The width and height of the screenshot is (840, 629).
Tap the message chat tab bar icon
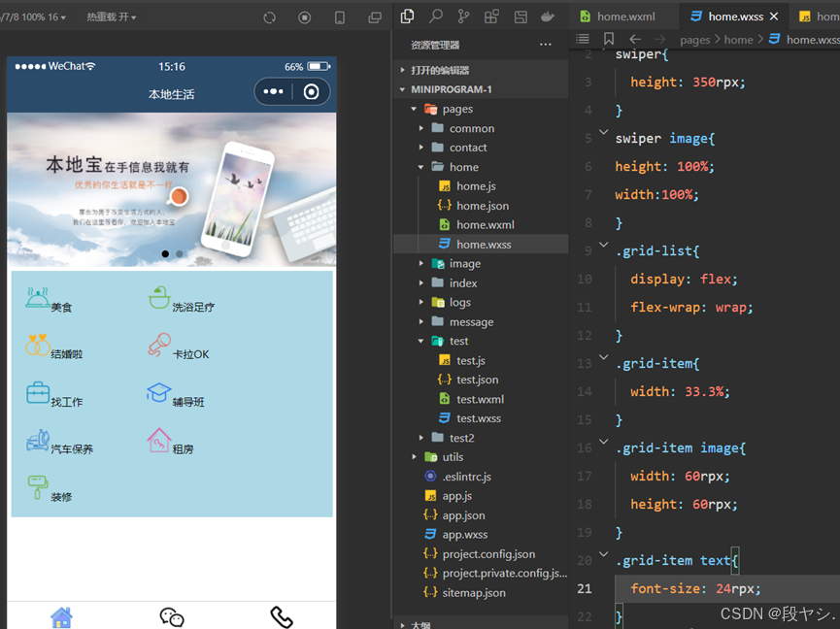tap(172, 617)
